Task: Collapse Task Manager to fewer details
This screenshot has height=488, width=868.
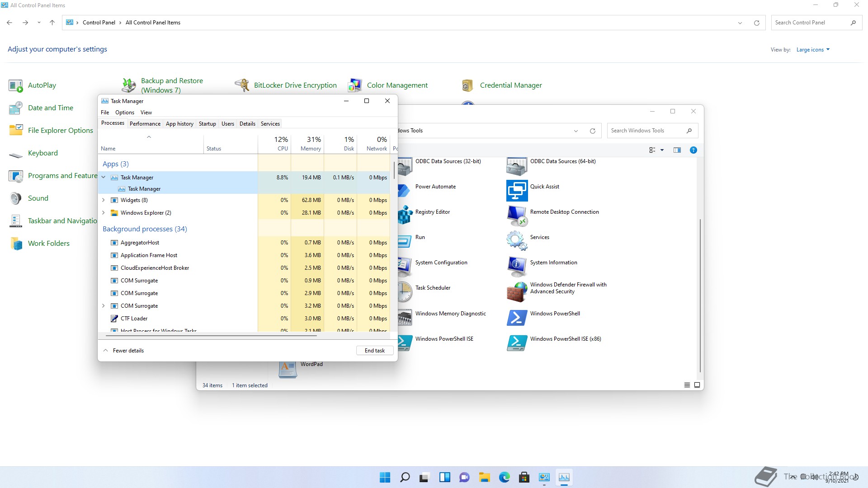Action: [123, 351]
